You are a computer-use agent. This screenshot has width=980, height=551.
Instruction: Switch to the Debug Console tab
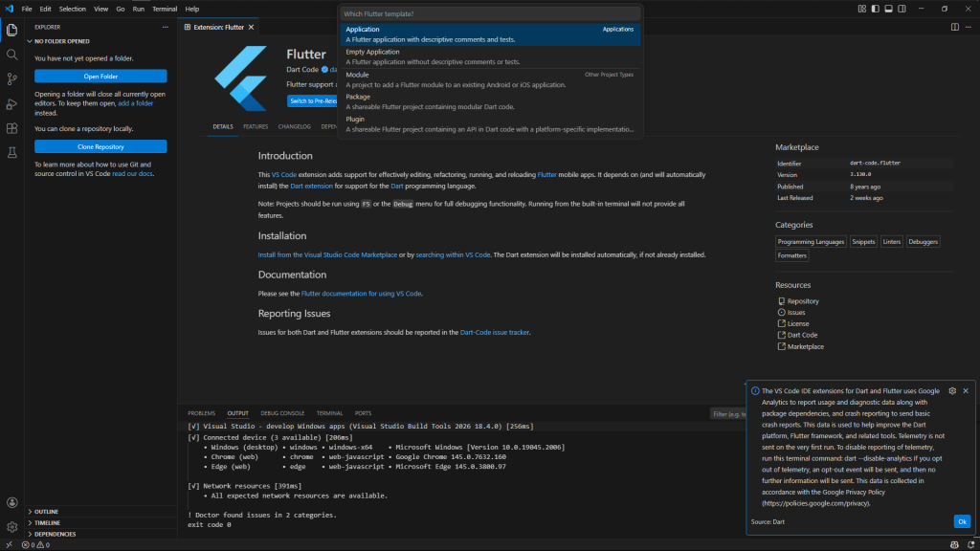(x=282, y=413)
